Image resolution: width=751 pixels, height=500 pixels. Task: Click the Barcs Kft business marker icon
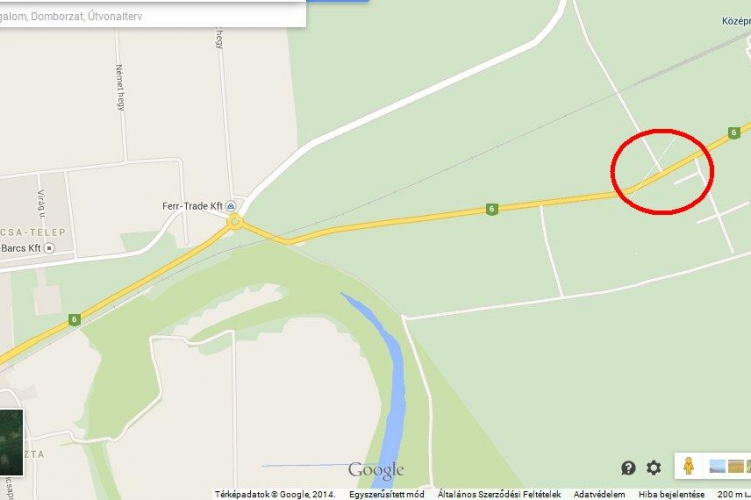pos(49,248)
